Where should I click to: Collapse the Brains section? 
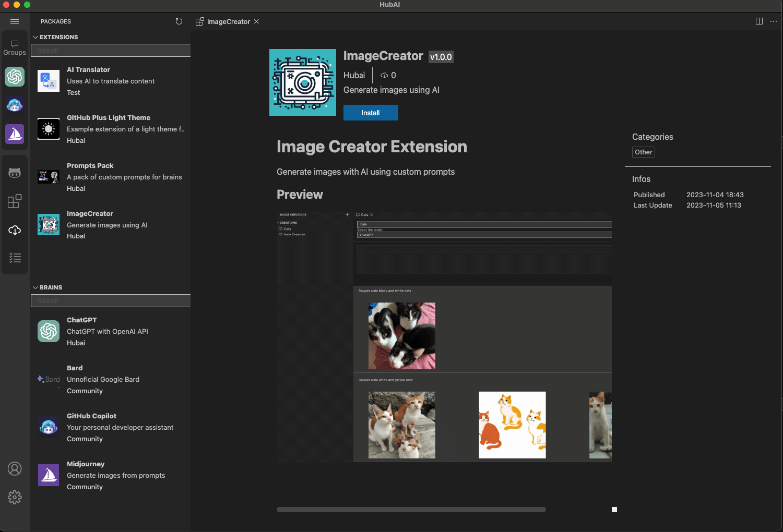click(48, 287)
